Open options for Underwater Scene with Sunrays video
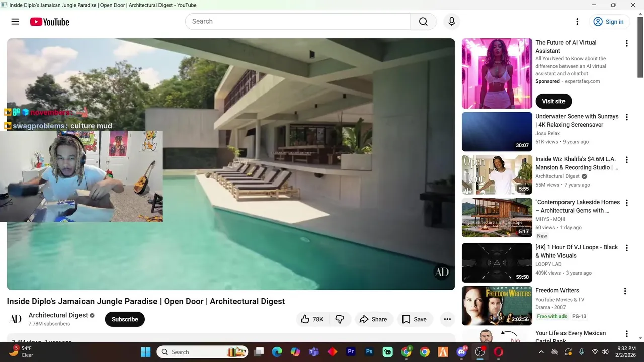The height and width of the screenshot is (362, 644). (x=626, y=117)
